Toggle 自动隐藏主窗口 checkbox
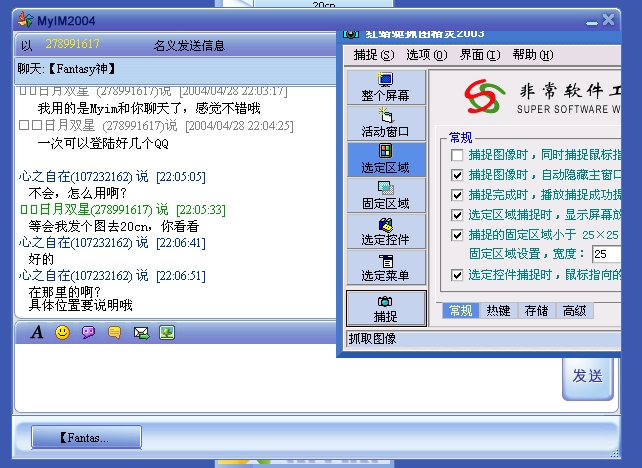 [x=457, y=175]
